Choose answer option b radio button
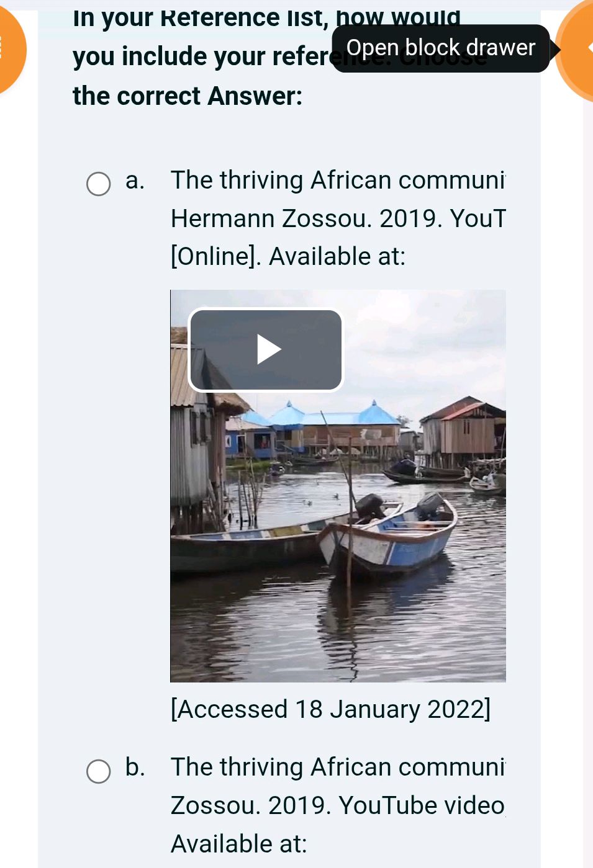593x868 pixels. pyautogui.click(x=98, y=771)
